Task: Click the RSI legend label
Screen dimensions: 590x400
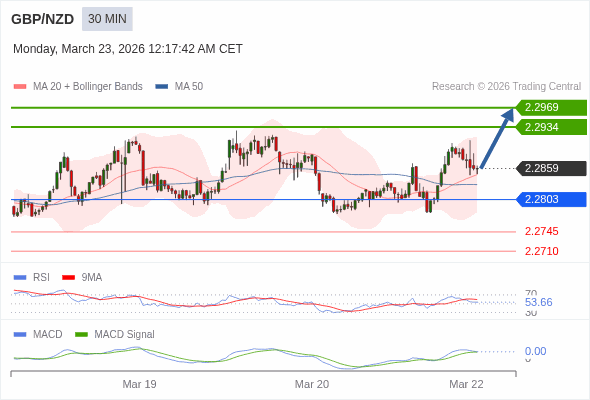Action: 41,278
